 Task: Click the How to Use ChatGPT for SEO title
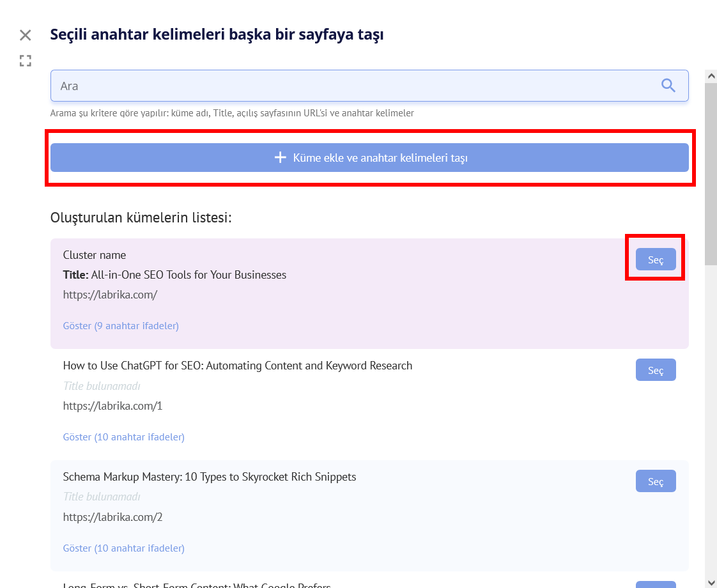(x=238, y=366)
